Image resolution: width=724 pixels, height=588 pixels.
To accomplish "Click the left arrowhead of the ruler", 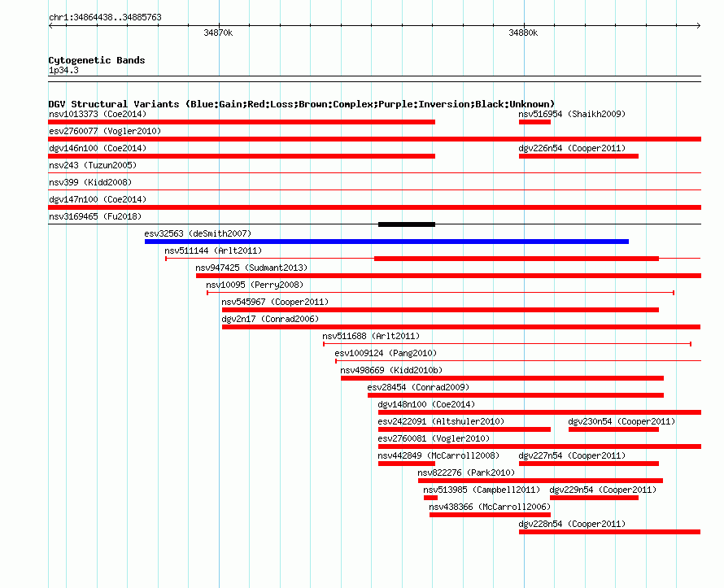I will 50,25.
